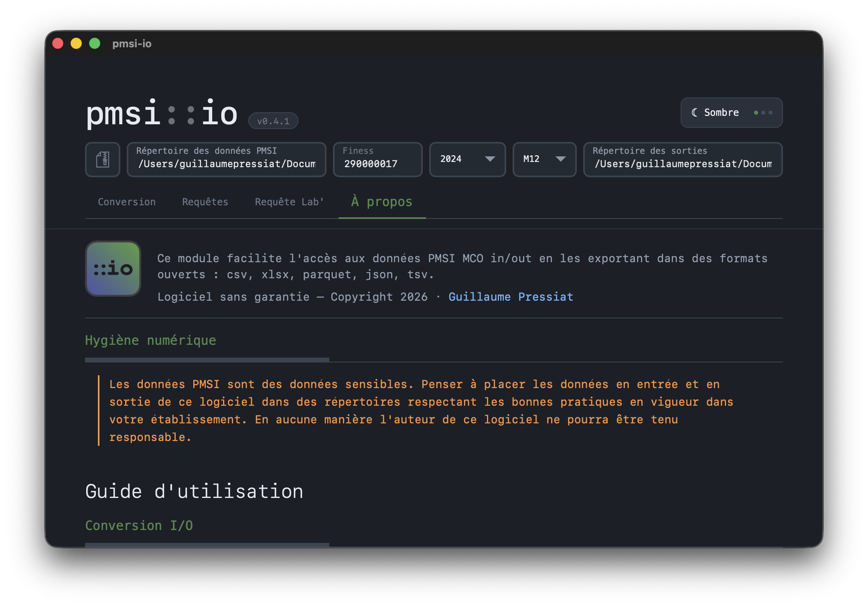Switch to the Conversion tab
868x607 pixels.
coord(127,202)
